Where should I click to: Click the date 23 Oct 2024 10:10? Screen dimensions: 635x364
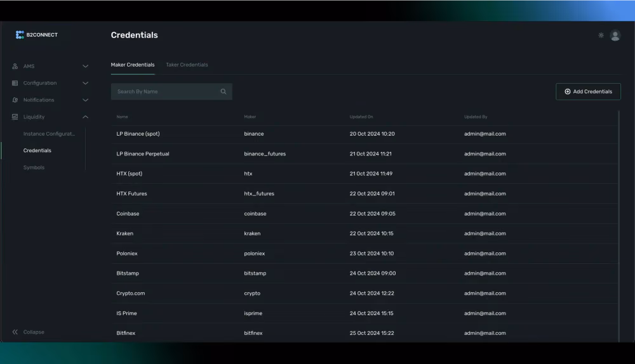[x=371, y=254]
